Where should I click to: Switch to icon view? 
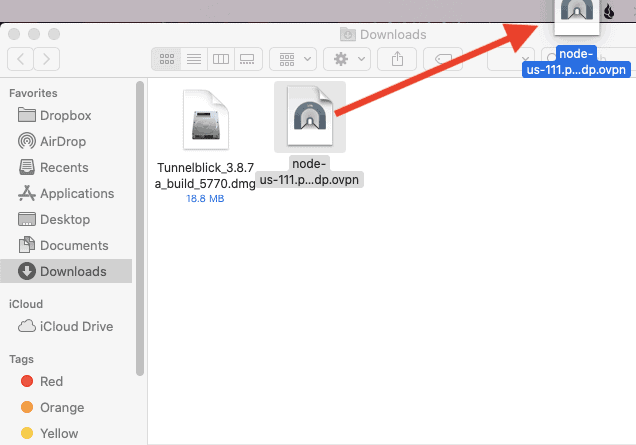tap(167, 59)
